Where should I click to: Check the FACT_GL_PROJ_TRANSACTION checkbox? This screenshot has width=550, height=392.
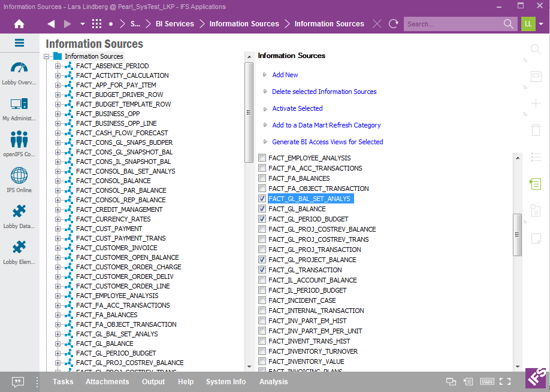click(x=262, y=250)
